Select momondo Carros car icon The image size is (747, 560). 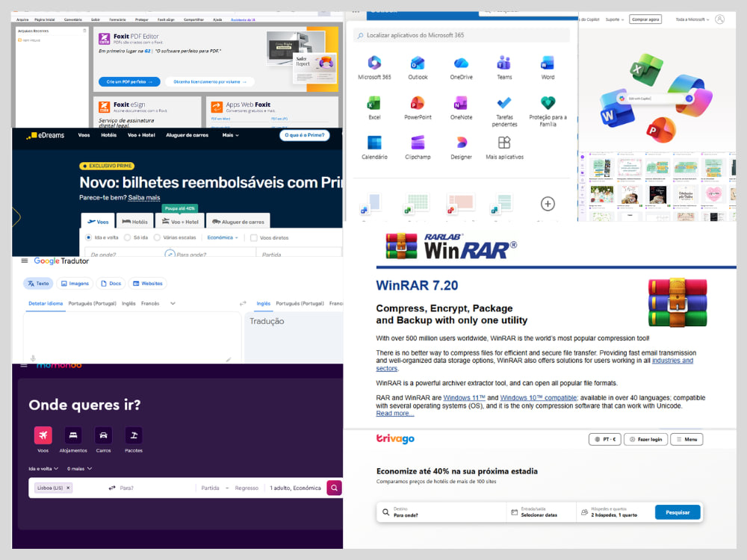click(x=103, y=435)
